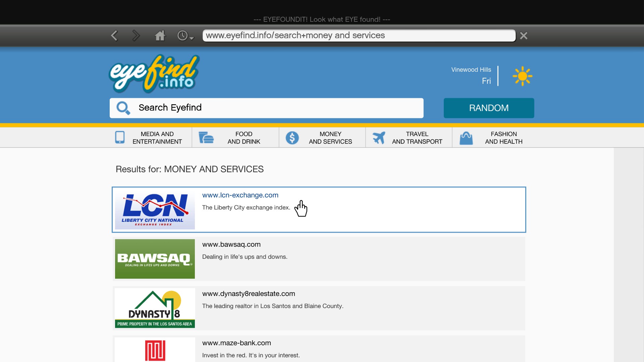Open www.lcn-exchange.com link
Screen dimensions: 644x362
click(x=240, y=195)
